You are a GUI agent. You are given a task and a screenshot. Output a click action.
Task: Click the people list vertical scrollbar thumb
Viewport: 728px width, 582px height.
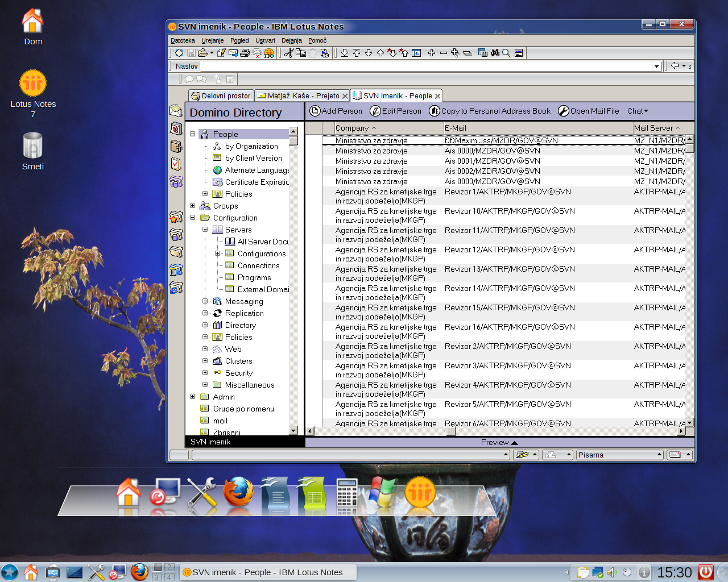(689, 148)
